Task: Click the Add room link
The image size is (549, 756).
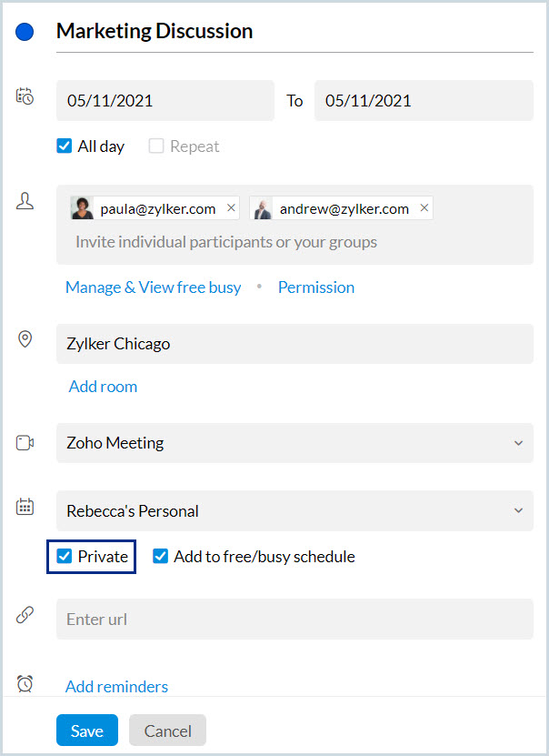Action: click(103, 387)
